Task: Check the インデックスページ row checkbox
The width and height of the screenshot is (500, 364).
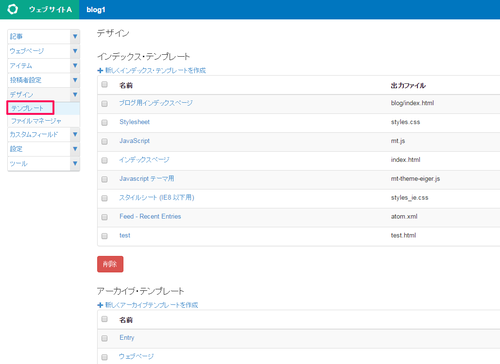Action: click(x=105, y=161)
